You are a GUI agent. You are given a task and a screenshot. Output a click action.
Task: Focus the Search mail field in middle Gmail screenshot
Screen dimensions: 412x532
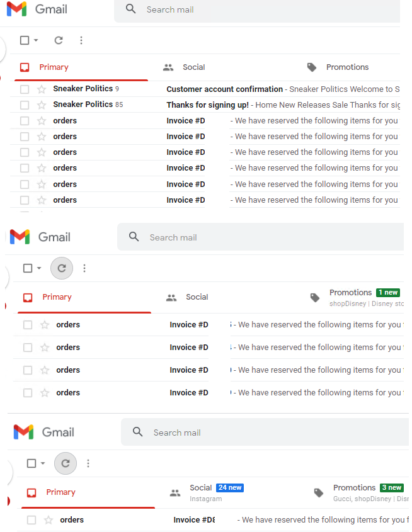pos(261,237)
